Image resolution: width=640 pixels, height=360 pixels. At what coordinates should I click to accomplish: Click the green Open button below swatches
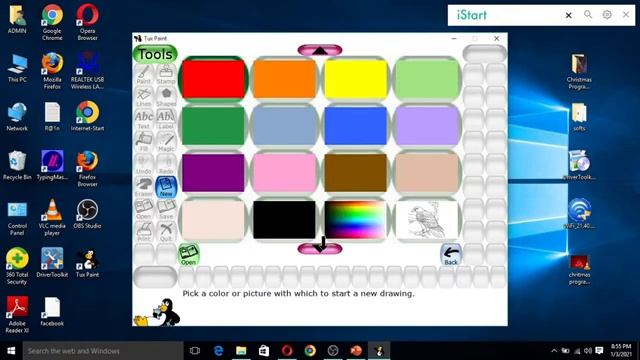(189, 255)
